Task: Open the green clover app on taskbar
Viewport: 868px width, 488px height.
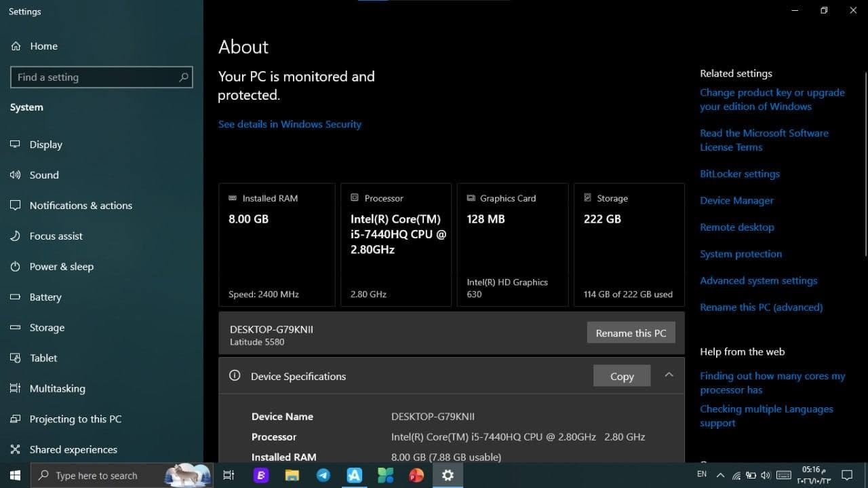Action: tap(385, 475)
